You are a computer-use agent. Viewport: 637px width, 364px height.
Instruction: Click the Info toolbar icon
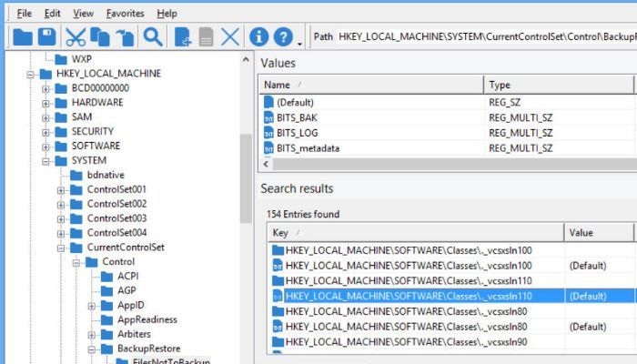(259, 37)
